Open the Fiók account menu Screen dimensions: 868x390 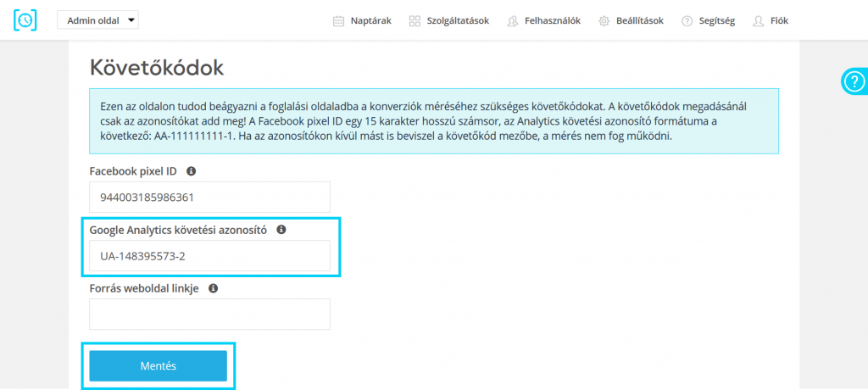point(771,21)
